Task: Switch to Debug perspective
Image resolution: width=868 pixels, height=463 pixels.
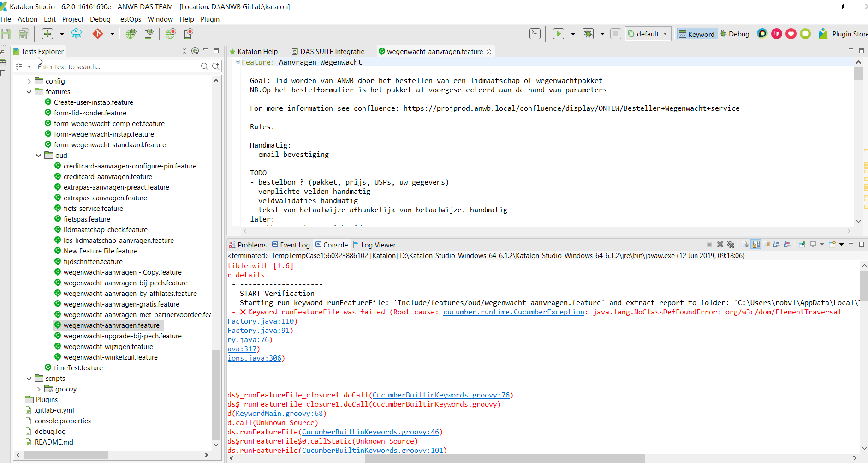Action: coord(735,34)
